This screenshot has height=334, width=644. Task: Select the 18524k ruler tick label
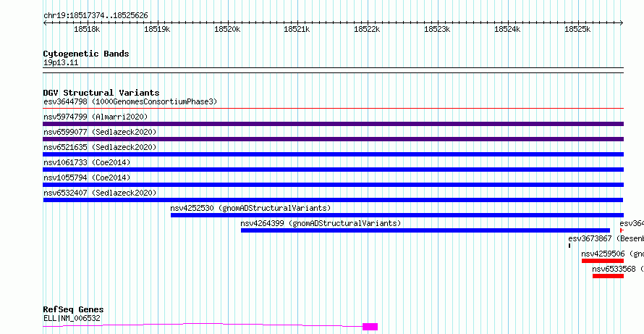pos(508,29)
